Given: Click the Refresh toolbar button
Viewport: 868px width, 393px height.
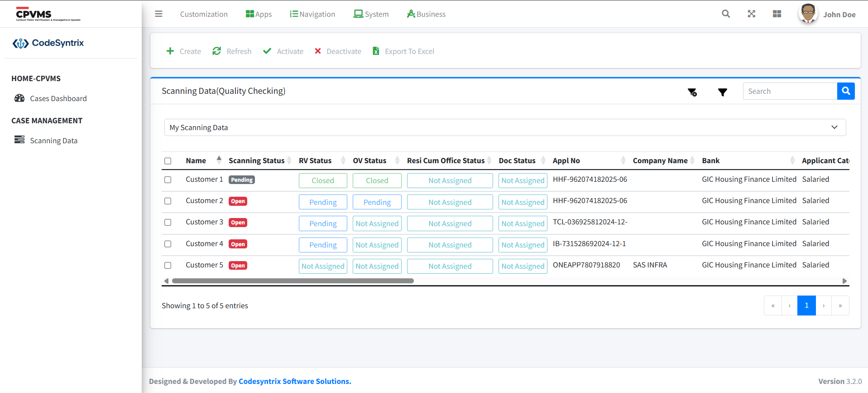Looking at the screenshot, I should tap(232, 51).
